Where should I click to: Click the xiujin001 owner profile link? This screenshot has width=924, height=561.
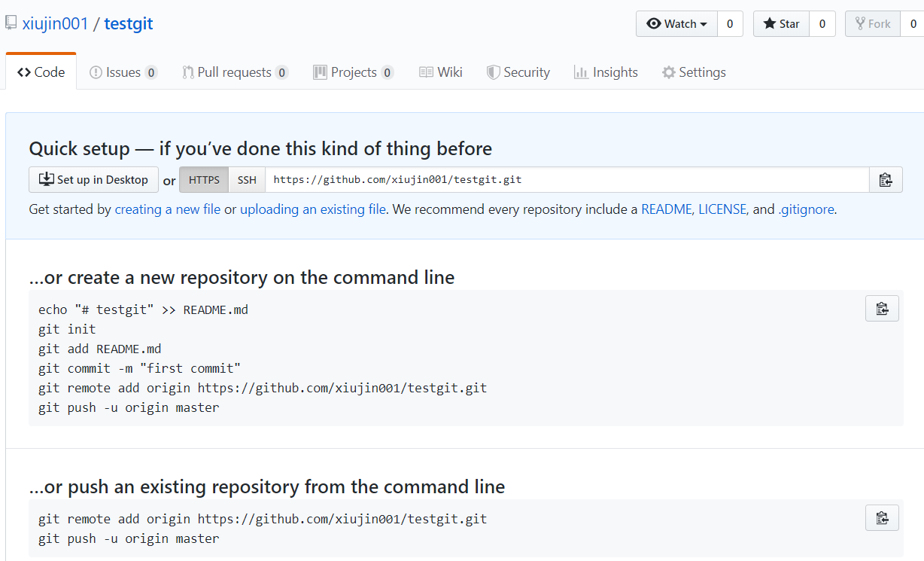[x=55, y=23]
